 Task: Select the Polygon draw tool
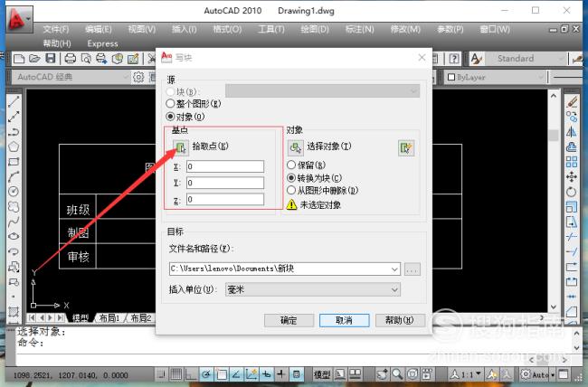pos(14,146)
